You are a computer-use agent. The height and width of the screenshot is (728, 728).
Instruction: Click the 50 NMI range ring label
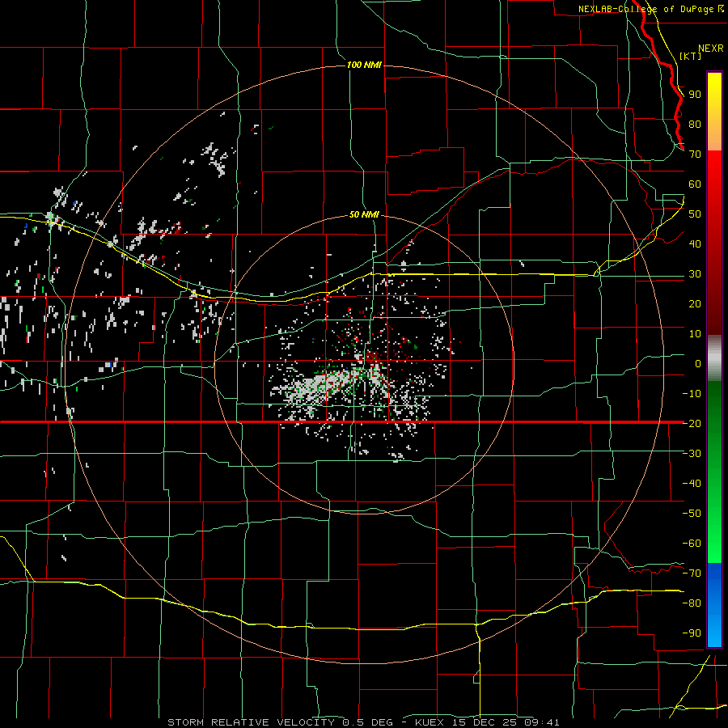(364, 214)
